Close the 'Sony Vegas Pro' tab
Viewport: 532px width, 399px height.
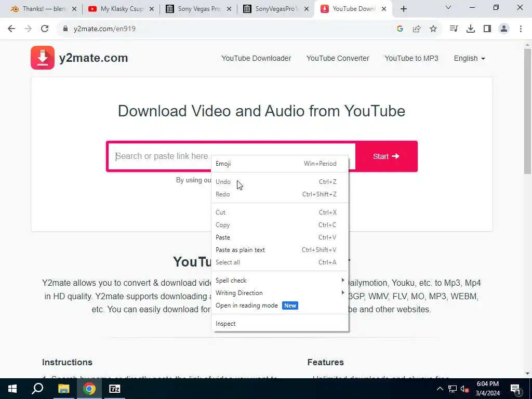click(229, 9)
